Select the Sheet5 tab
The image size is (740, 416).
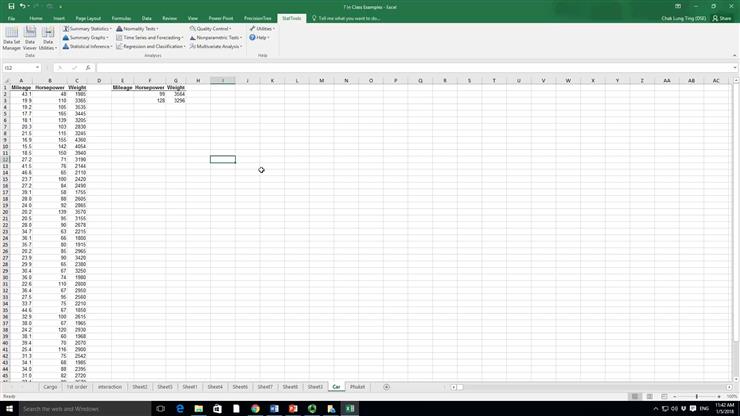coord(165,387)
